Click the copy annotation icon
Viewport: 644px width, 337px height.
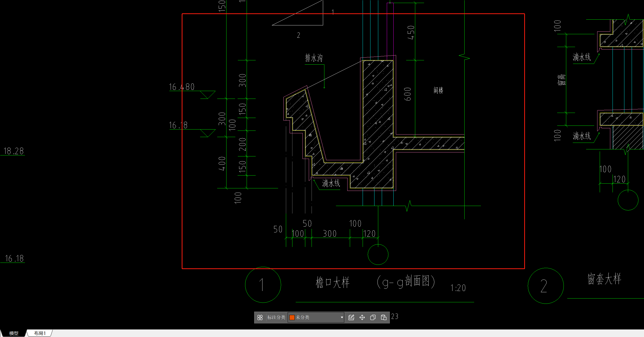pyautogui.click(x=373, y=317)
